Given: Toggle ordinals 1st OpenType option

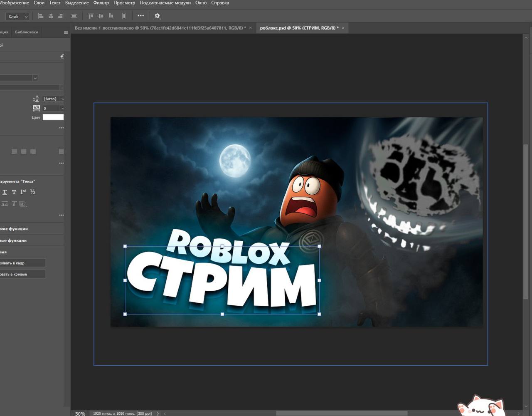Looking at the screenshot, I should 23,192.
